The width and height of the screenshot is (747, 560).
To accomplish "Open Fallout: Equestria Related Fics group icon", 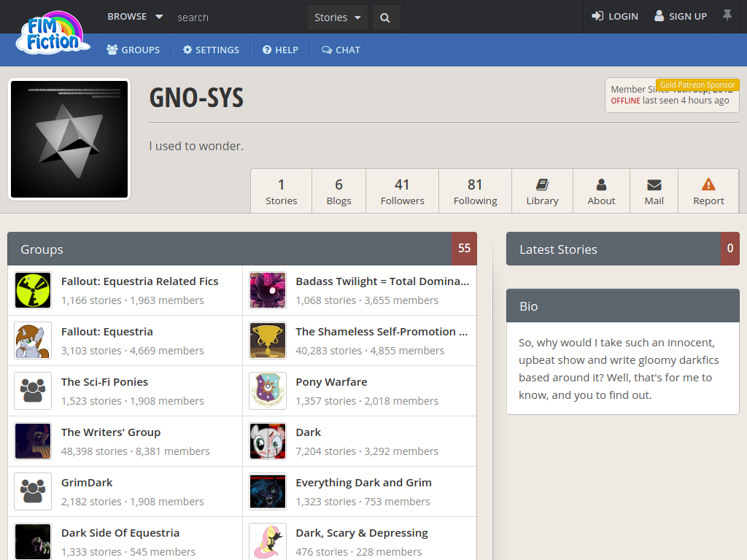I will pyautogui.click(x=33, y=290).
